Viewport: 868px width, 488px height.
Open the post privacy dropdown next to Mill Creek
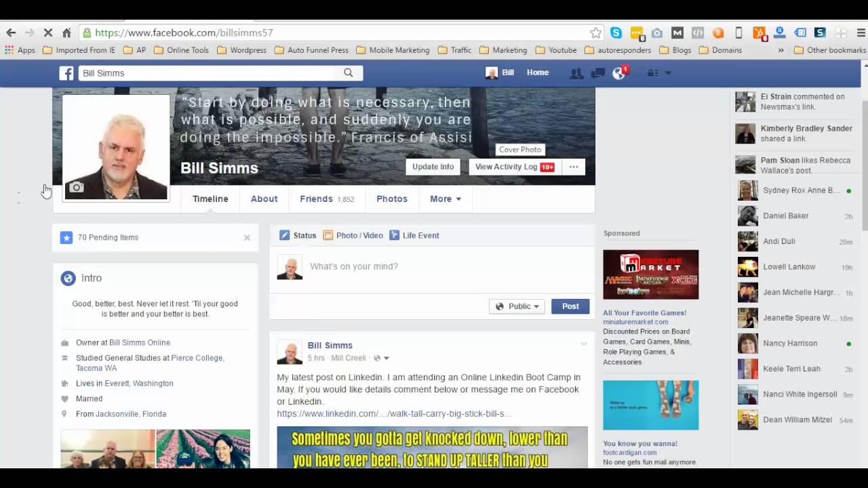382,358
